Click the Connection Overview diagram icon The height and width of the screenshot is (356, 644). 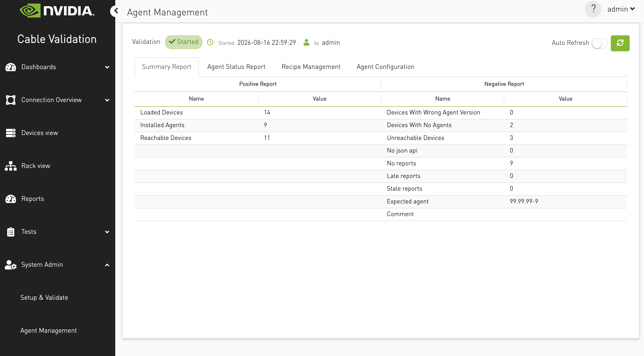tap(10, 100)
